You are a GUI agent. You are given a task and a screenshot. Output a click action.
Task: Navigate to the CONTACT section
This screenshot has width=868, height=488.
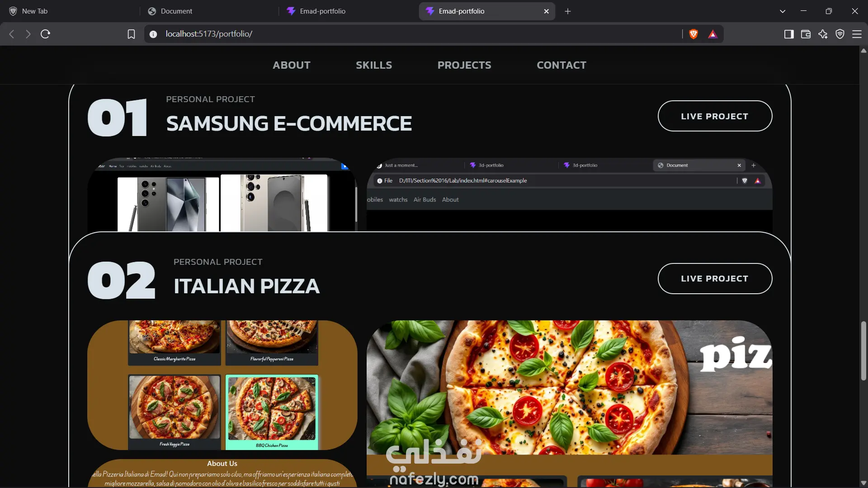[561, 65]
